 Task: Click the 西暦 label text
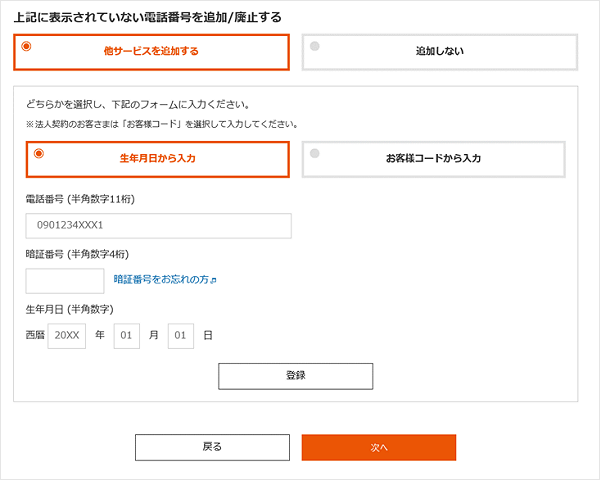click(x=34, y=336)
